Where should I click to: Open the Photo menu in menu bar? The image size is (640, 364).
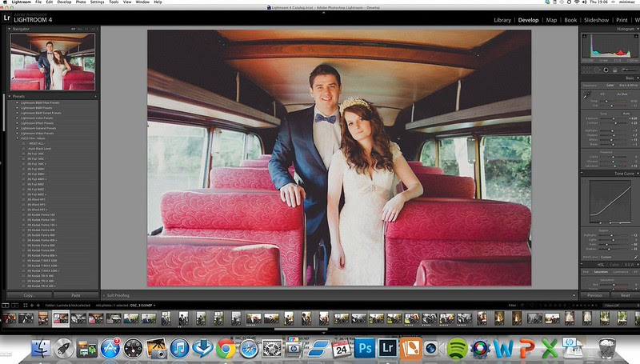coord(81,2)
